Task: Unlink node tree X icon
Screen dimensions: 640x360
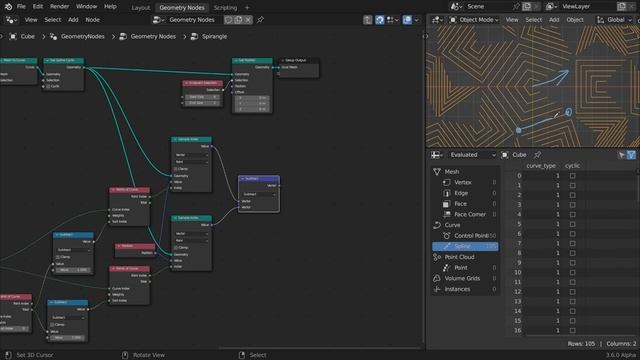Action: [248, 20]
